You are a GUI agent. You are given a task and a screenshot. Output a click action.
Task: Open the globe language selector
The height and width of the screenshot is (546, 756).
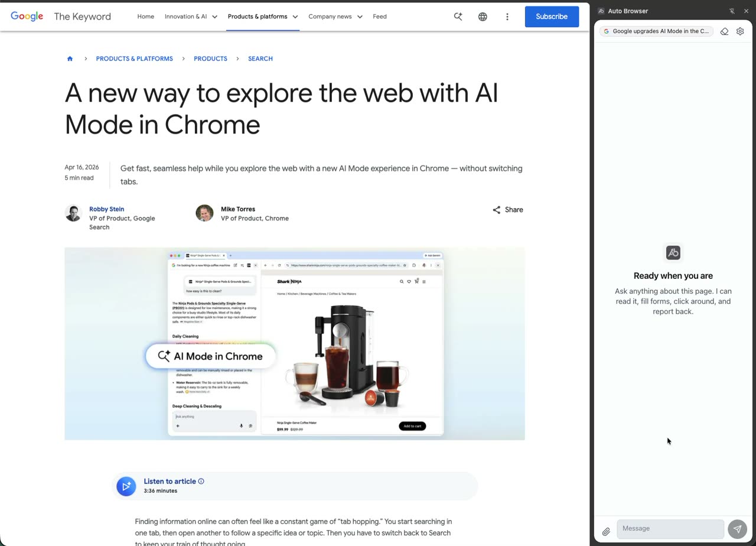pyautogui.click(x=483, y=17)
